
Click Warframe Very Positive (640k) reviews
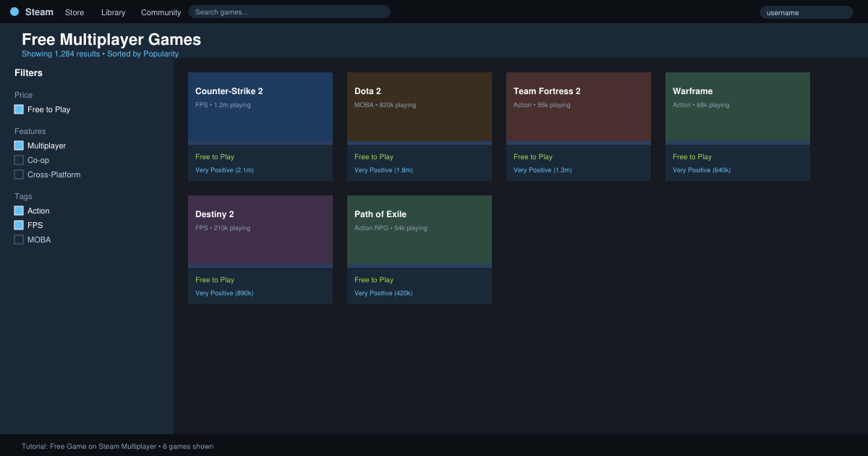tap(702, 170)
